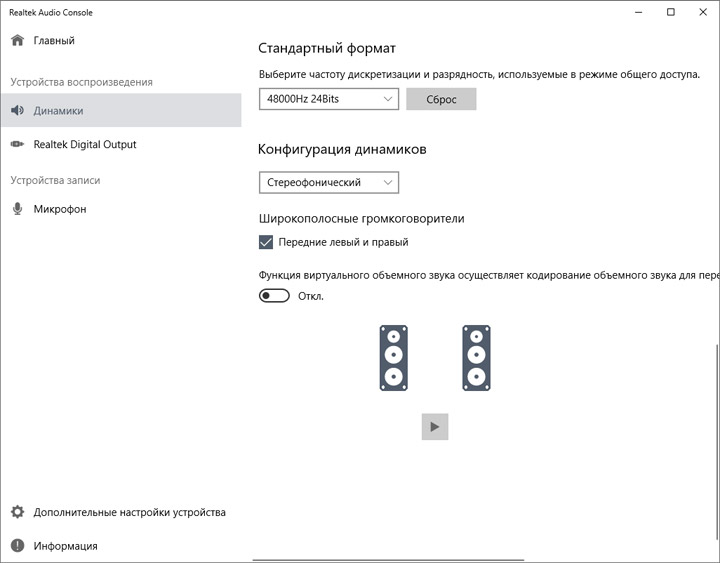Switch to the Микрофон recording device
The width and height of the screenshot is (720, 563).
pos(59,210)
